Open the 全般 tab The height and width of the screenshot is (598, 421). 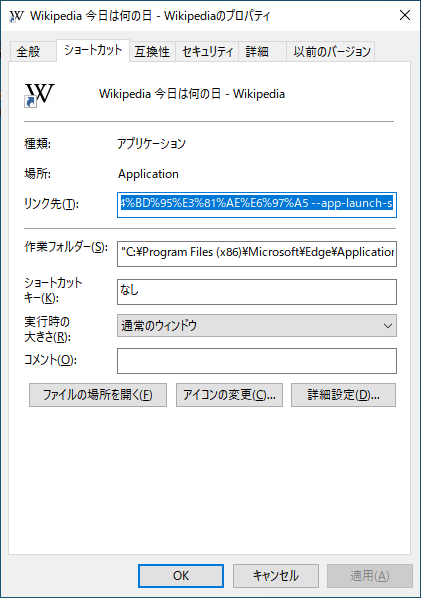point(29,51)
